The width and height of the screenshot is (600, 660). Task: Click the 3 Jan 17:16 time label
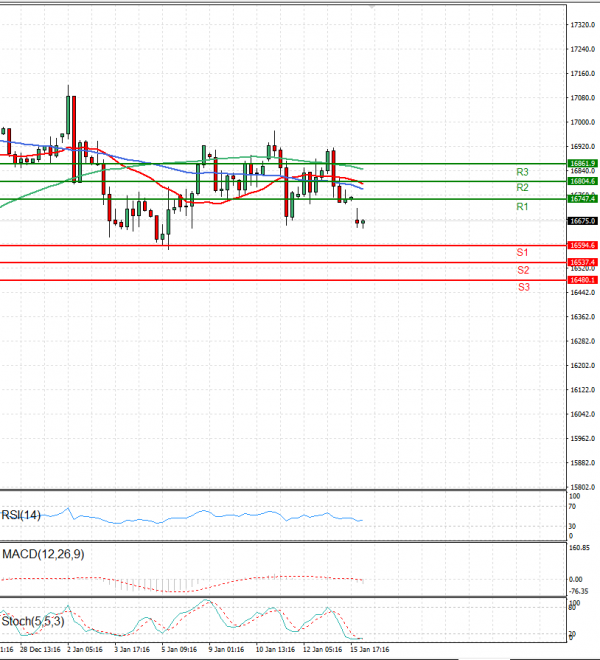(132, 649)
